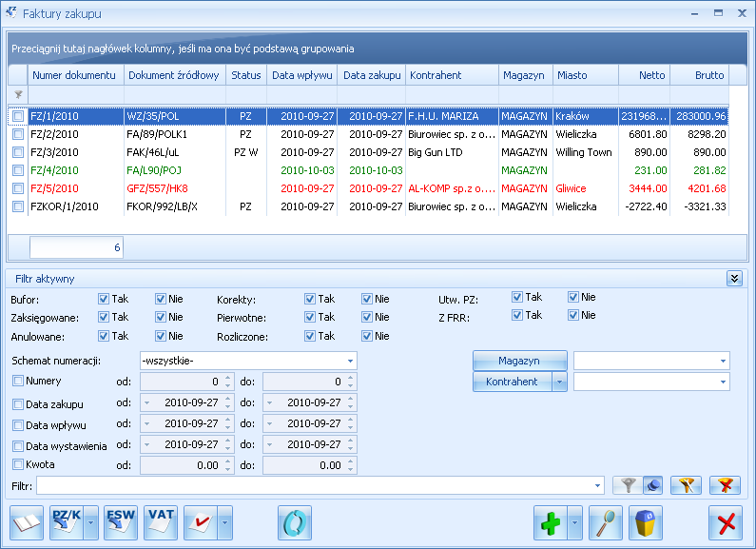
Task: Decrease Kwota do value with down arrow
Action: [x=351, y=469]
